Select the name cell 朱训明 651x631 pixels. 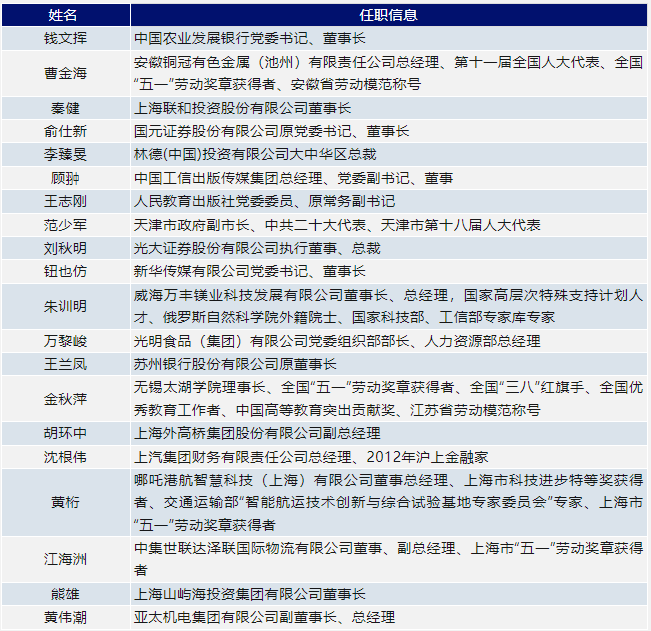coord(66,306)
